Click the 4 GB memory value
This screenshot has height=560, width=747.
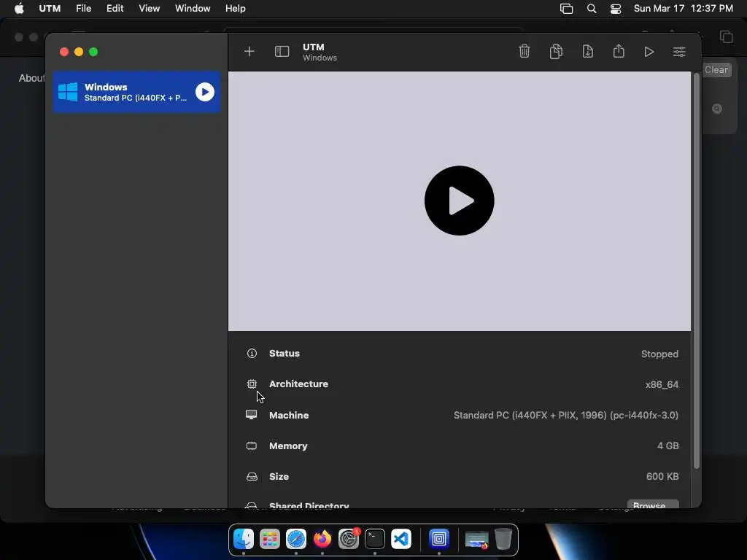tap(668, 446)
